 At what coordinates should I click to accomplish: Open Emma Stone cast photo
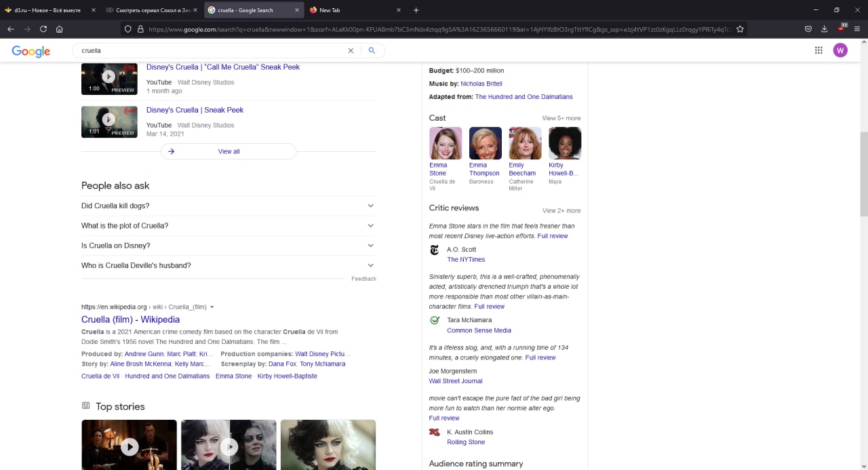click(446, 143)
